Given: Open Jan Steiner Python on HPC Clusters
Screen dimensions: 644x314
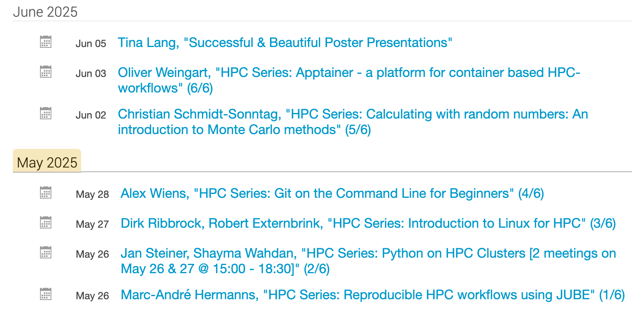Looking at the screenshot, I should click(x=368, y=261).
